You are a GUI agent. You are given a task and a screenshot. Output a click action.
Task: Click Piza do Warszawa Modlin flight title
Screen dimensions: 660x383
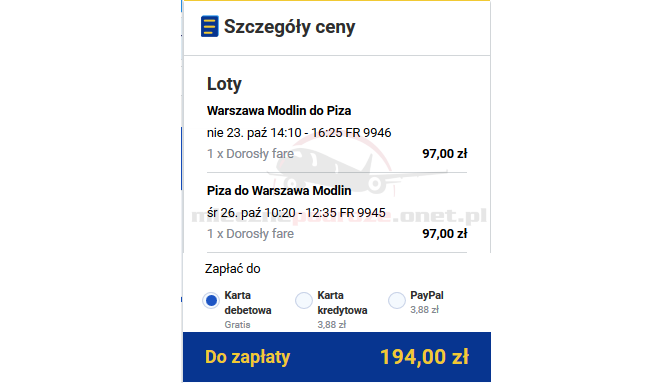coord(279,191)
